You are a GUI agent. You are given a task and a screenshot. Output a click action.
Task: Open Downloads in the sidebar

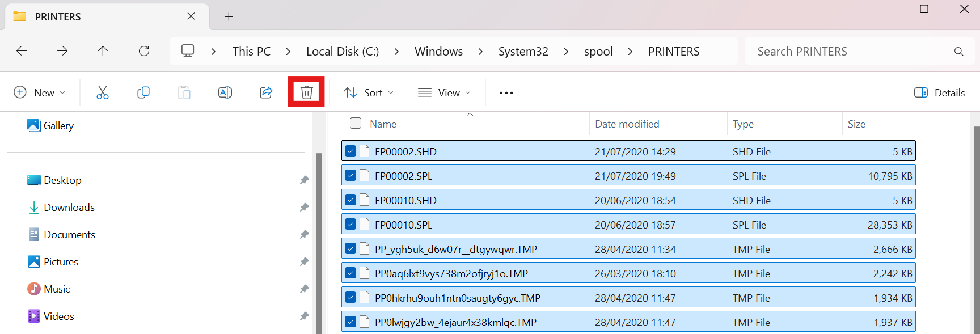[69, 208]
